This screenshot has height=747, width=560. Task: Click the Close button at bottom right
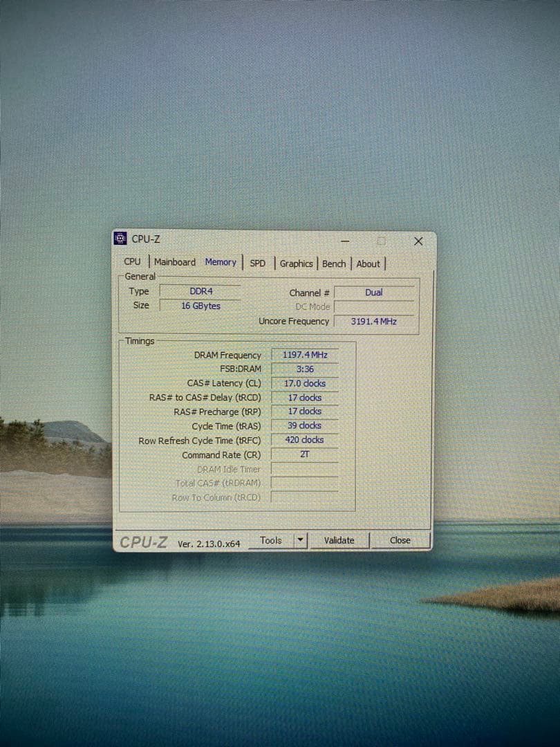pyautogui.click(x=400, y=540)
